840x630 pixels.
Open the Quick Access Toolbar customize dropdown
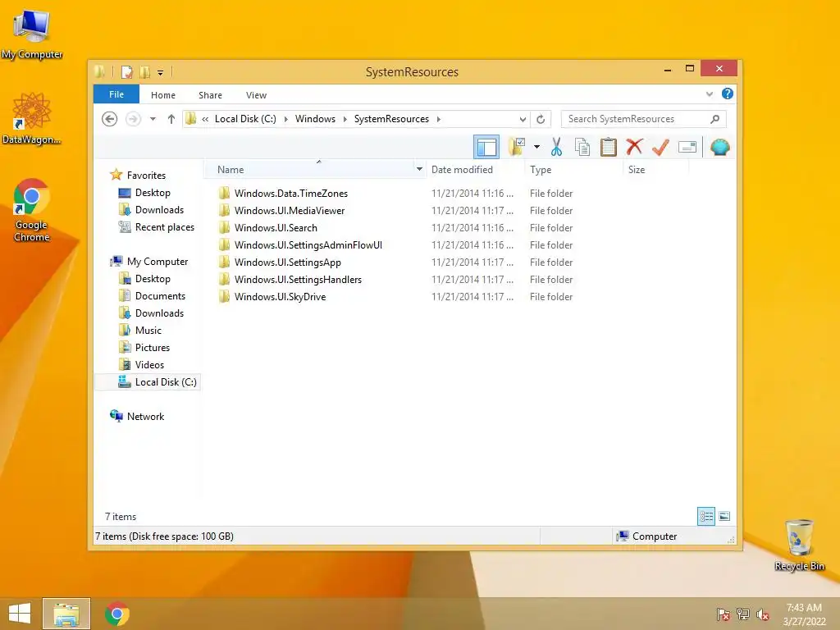(160, 72)
